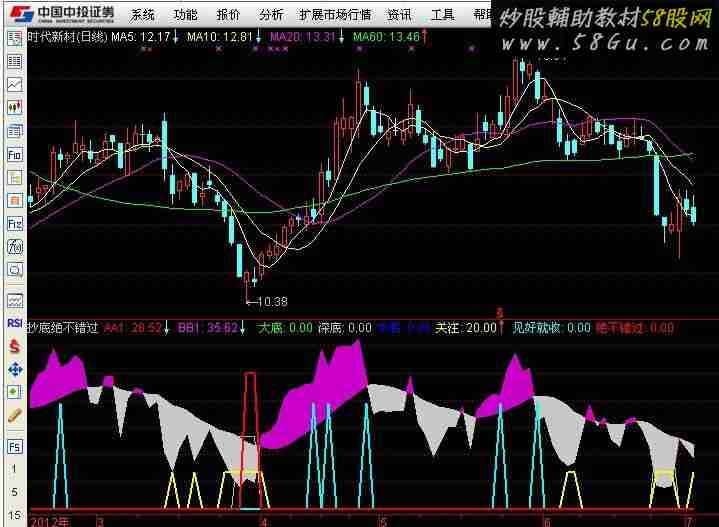
Task: Click the 抄底绝不错过 indicator name
Action: coord(62,327)
